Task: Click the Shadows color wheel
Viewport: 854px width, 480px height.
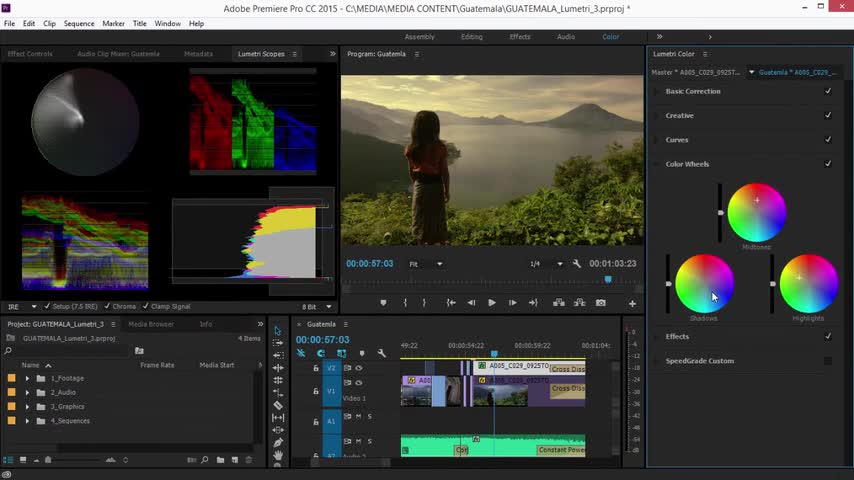Action: (x=705, y=283)
